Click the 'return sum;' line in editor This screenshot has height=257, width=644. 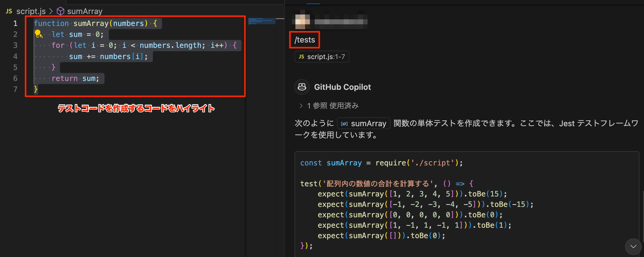pos(75,78)
